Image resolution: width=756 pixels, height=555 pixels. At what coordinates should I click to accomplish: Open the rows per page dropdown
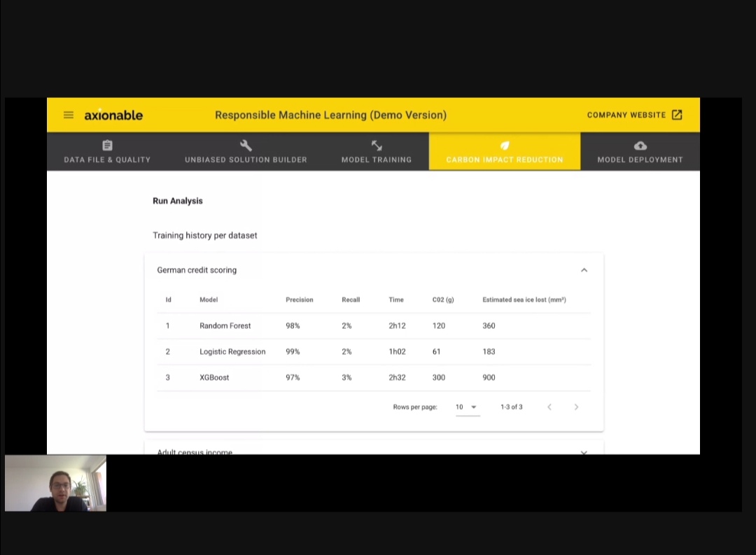point(467,407)
